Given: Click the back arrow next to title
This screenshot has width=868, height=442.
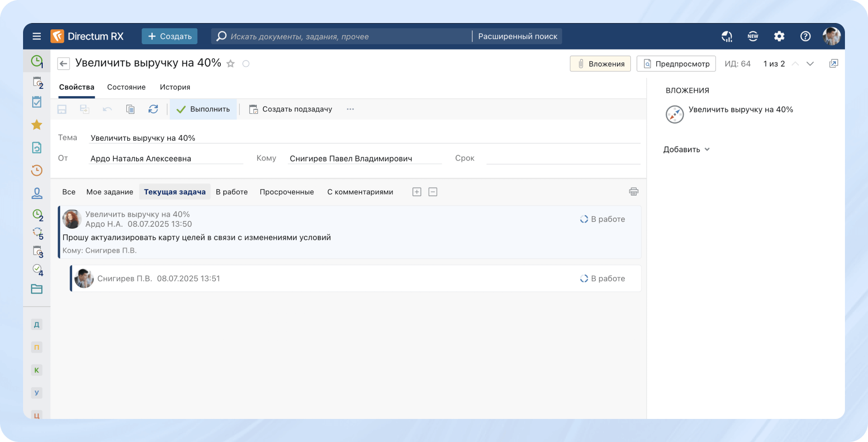Looking at the screenshot, I should pos(63,63).
